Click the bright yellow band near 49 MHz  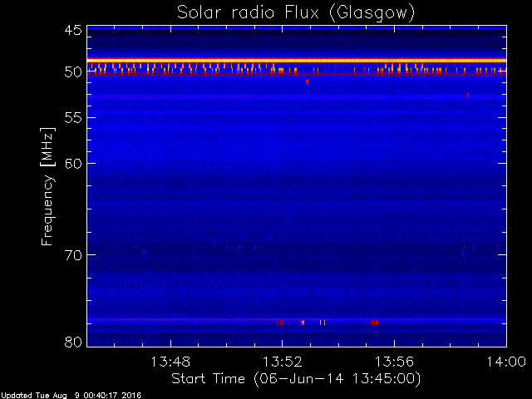tap(297, 60)
